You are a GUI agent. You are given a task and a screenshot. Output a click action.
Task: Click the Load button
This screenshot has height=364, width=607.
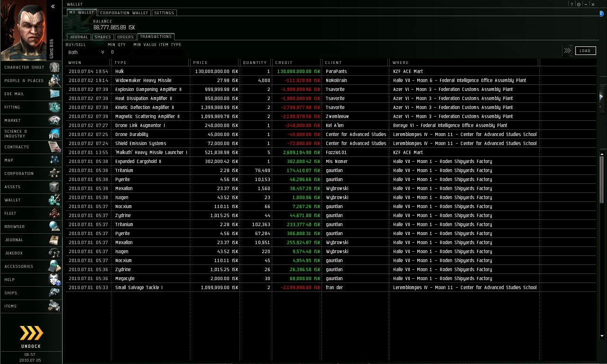coord(585,51)
